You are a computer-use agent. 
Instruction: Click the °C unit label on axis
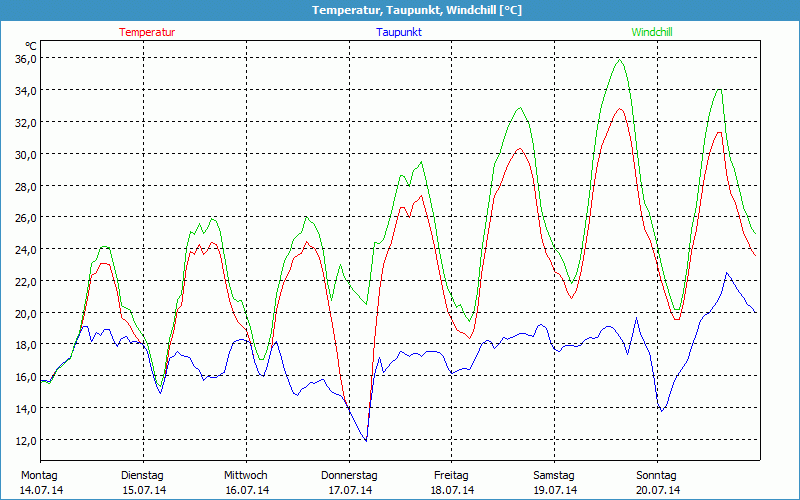coord(31,46)
